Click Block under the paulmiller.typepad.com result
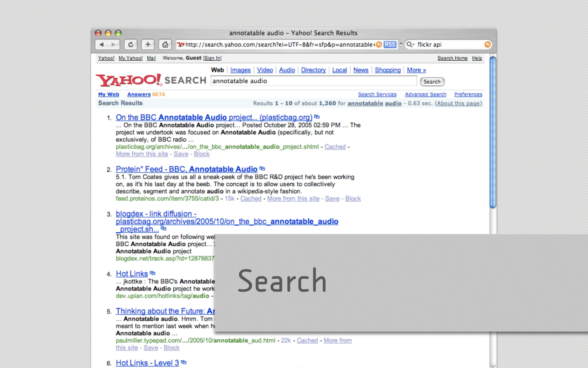The image size is (588, 368). [171, 348]
